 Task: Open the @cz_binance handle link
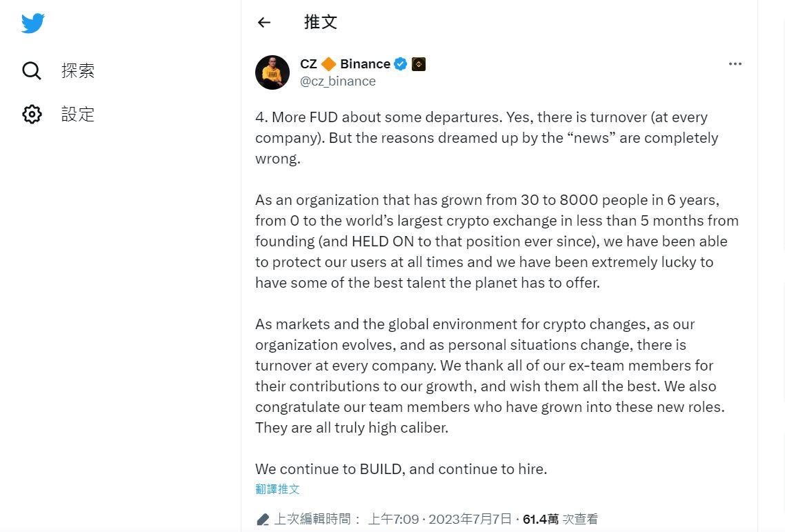(338, 81)
